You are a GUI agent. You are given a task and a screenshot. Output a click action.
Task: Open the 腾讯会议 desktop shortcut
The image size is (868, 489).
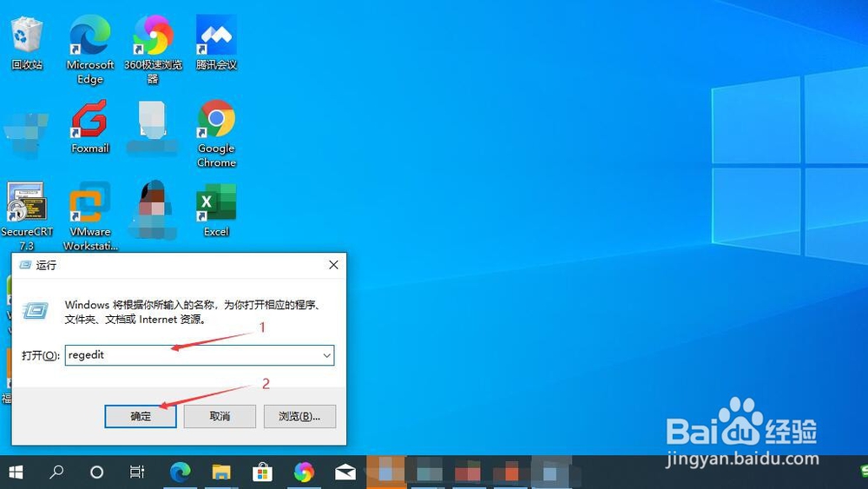click(x=216, y=43)
